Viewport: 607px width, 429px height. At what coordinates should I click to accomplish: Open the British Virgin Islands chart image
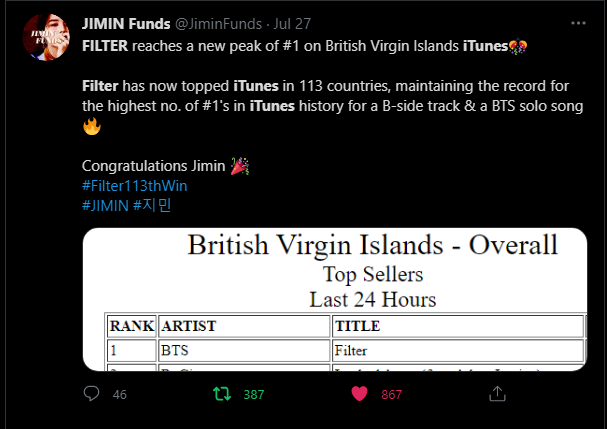pos(335,299)
